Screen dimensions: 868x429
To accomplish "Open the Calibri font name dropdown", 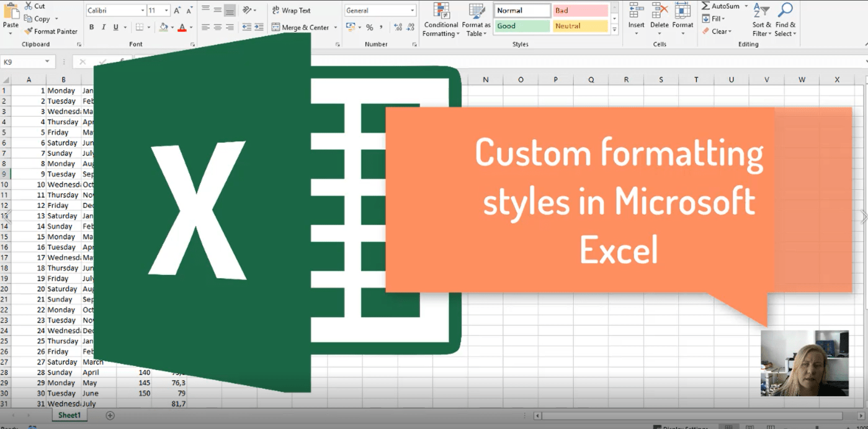I will point(142,11).
